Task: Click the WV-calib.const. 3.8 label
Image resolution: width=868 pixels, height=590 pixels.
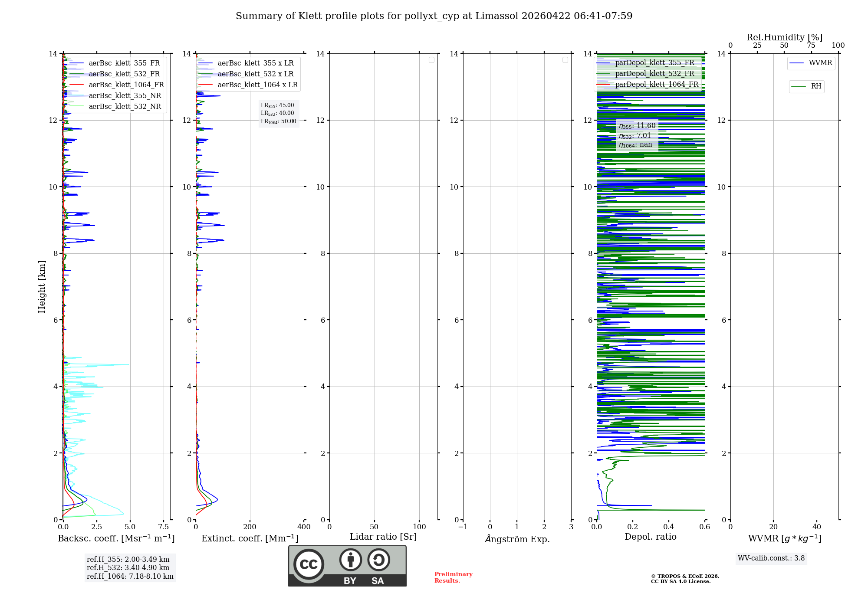Action: 771,558
